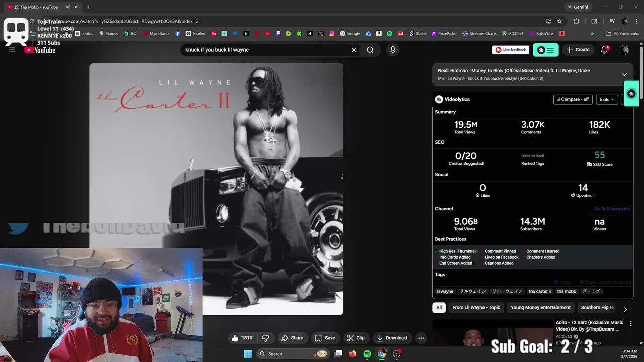Open the Games bookmark
The width and height of the screenshot is (644, 362).
pyautogui.click(x=109, y=34)
